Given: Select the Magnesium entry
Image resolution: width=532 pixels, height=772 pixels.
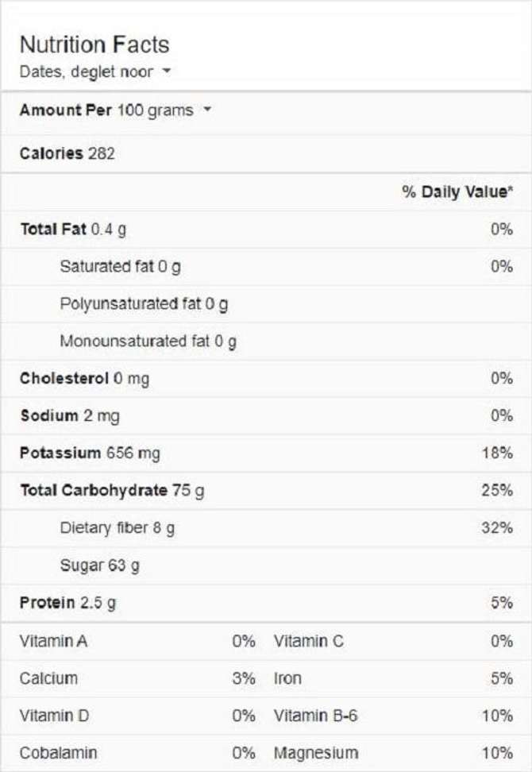Looking at the screenshot, I should click(316, 752).
